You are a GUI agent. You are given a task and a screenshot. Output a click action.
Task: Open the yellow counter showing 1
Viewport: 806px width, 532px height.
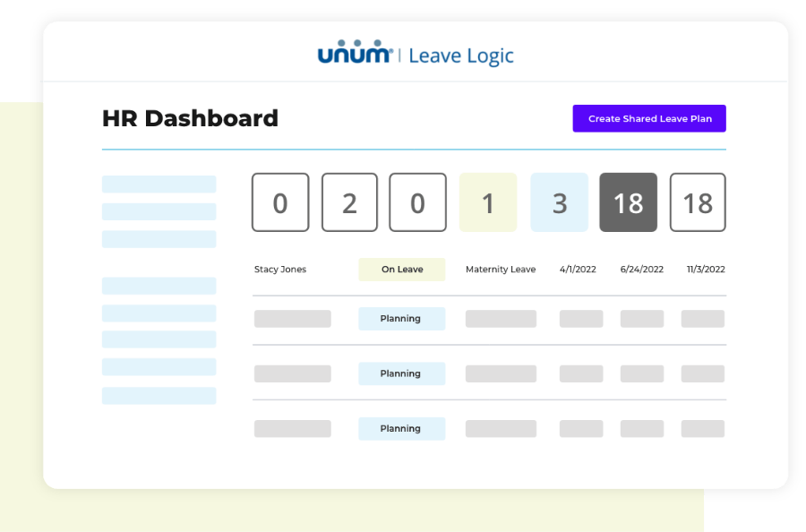(x=488, y=202)
